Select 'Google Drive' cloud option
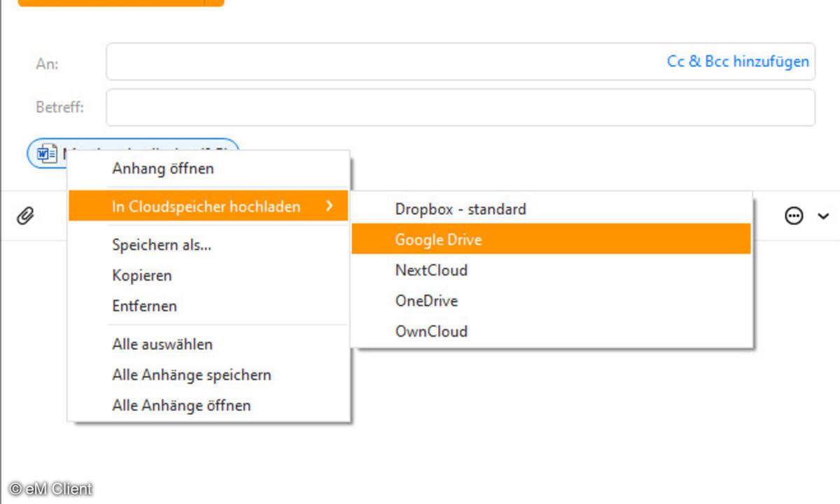 coord(551,239)
